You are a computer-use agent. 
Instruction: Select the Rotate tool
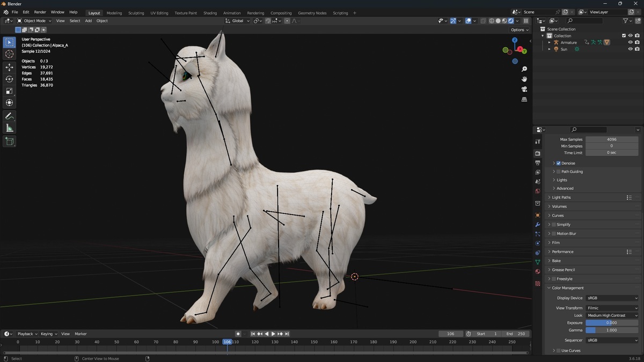click(x=9, y=79)
